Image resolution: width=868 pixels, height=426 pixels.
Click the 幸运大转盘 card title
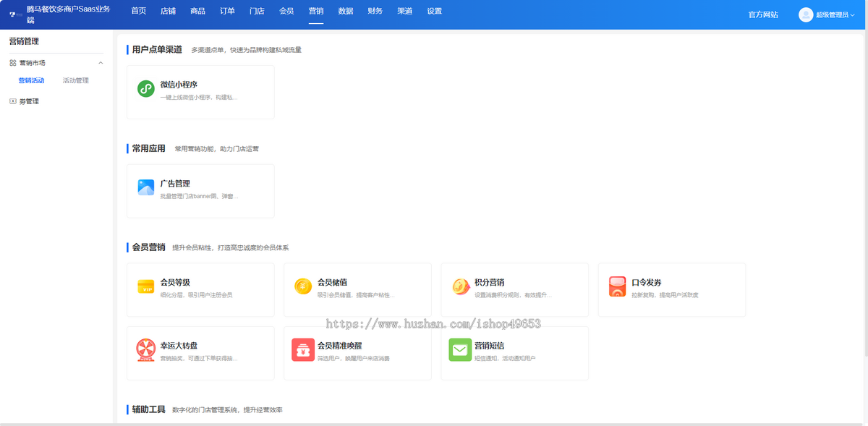coord(179,346)
